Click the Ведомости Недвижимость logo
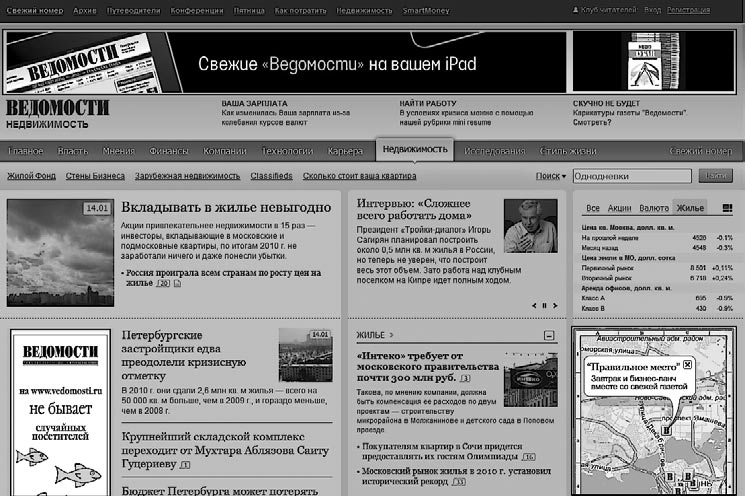Image resolution: width=745 pixels, height=496 pixels. [57, 114]
